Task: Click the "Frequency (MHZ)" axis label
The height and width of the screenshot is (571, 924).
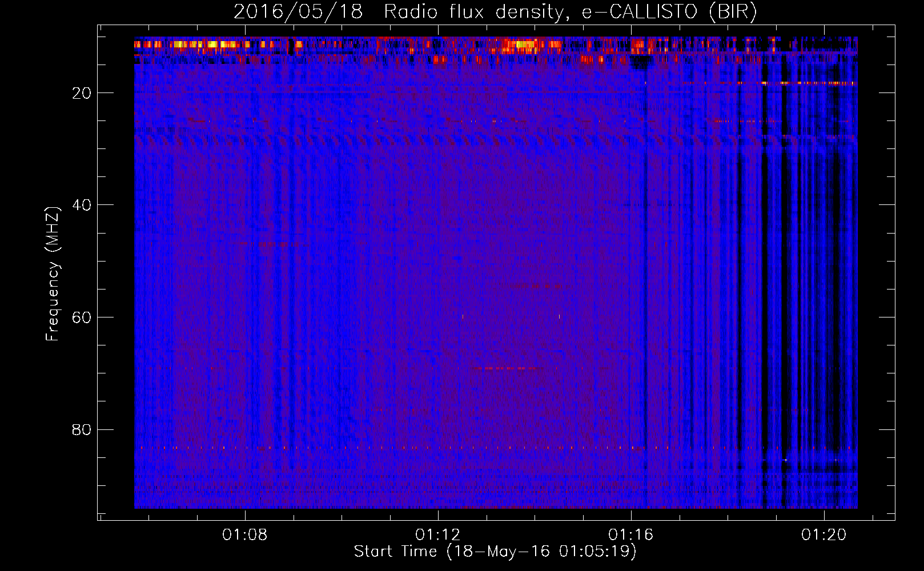Action: tap(53, 274)
